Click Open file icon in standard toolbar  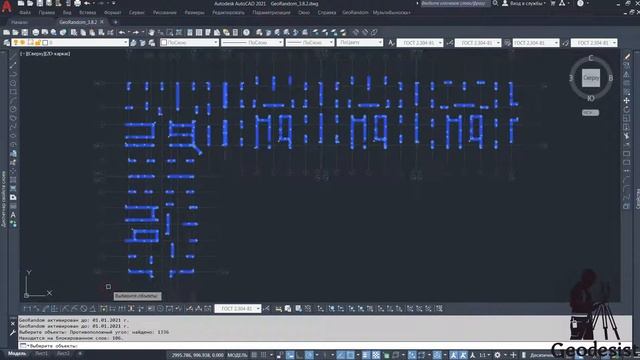click(16, 32)
